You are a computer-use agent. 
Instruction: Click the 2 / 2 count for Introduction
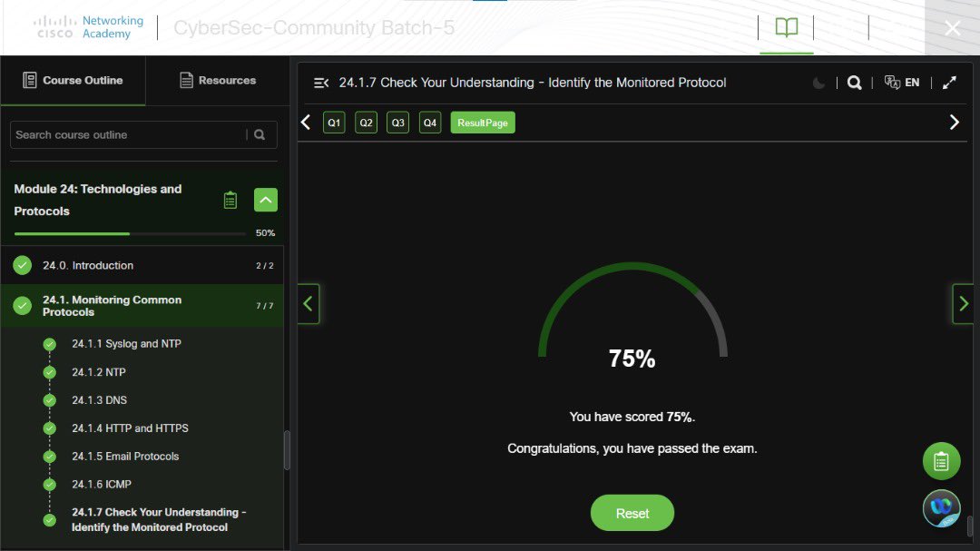coord(264,266)
